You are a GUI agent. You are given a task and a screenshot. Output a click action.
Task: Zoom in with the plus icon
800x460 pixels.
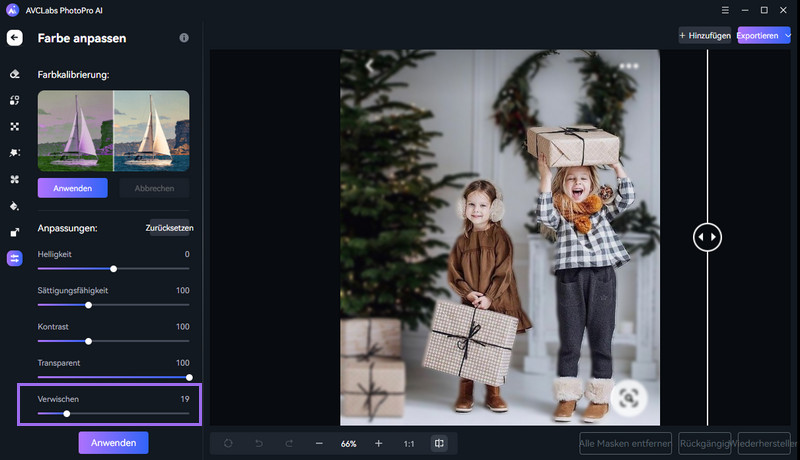[379, 443]
